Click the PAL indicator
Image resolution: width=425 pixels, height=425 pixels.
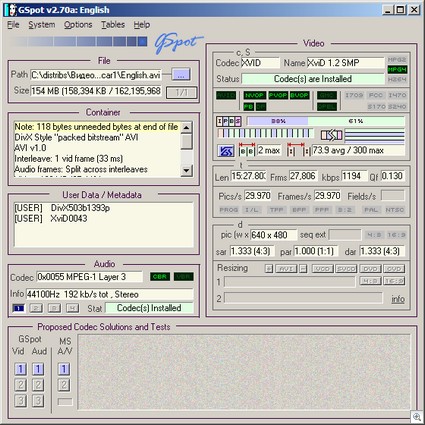point(371,210)
